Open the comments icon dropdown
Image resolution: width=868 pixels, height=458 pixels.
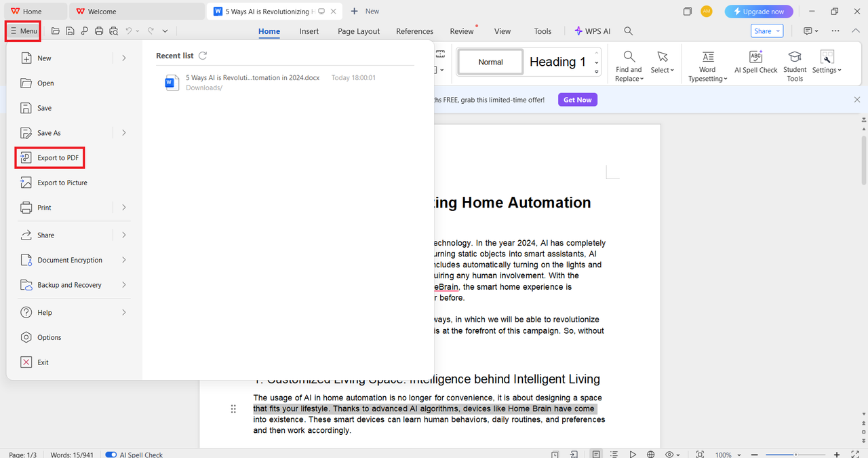pos(810,31)
